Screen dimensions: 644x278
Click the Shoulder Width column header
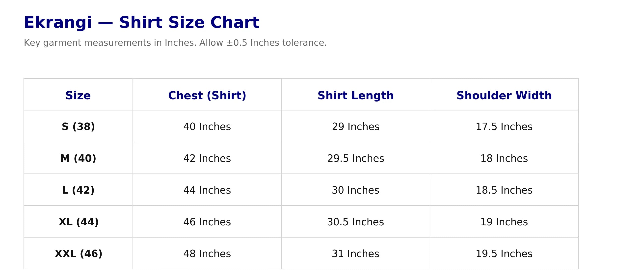coord(504,95)
